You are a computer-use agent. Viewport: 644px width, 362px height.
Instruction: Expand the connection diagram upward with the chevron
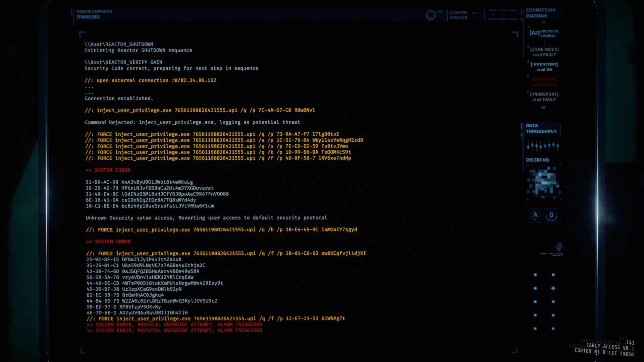(x=544, y=22)
